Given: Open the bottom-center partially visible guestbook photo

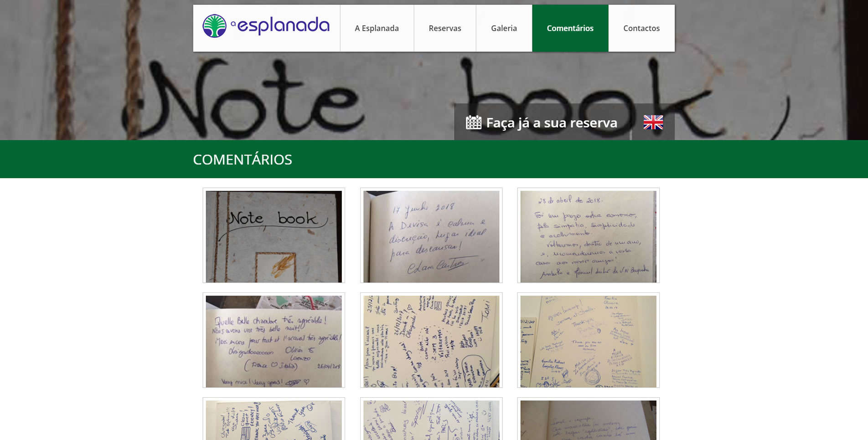Looking at the screenshot, I should [431, 419].
